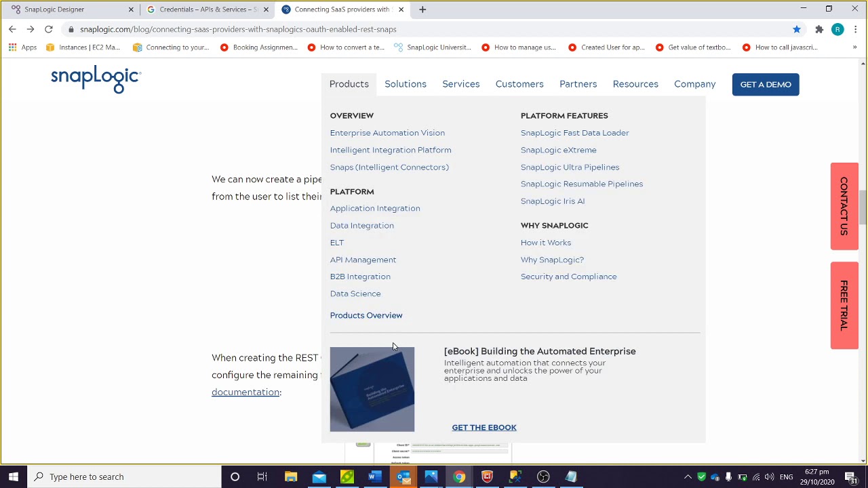Open the Resources menu
Viewport: 868px width, 488px height.
coord(635,84)
